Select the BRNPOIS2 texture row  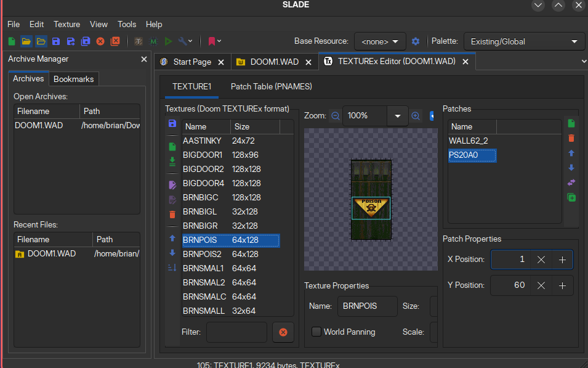pos(231,254)
